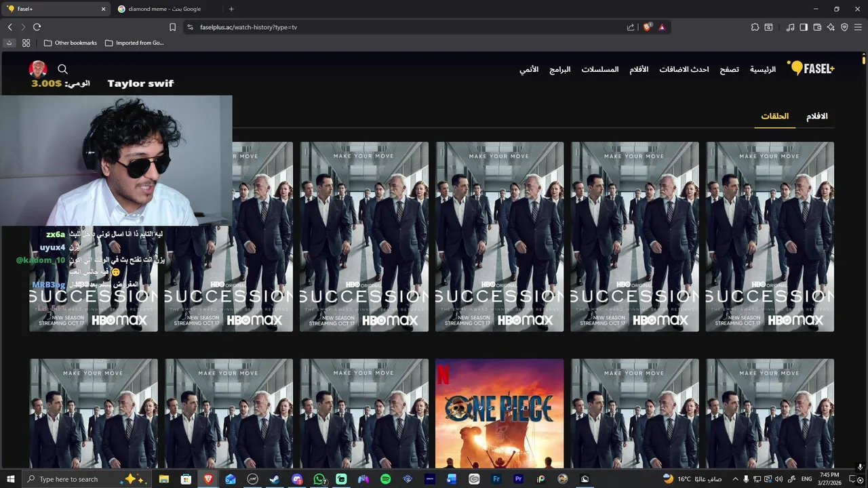868x488 pixels.
Task: Open the user profile avatar
Action: click(x=38, y=69)
